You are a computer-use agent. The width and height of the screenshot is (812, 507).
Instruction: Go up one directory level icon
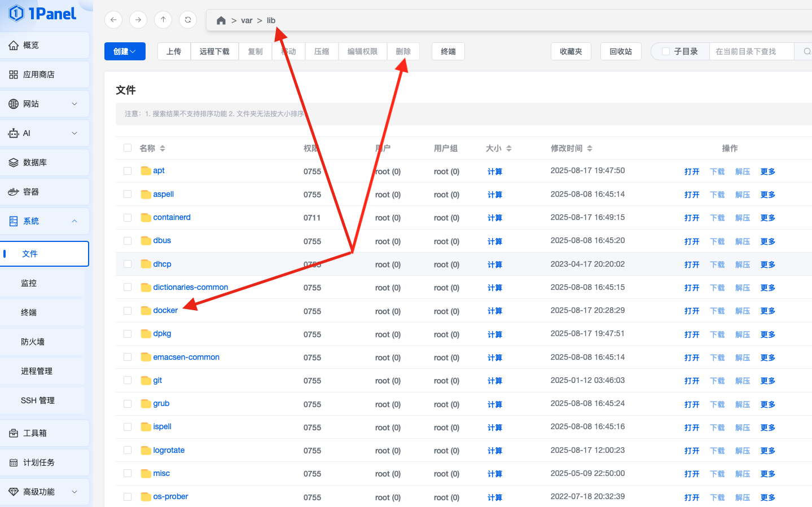click(x=163, y=20)
